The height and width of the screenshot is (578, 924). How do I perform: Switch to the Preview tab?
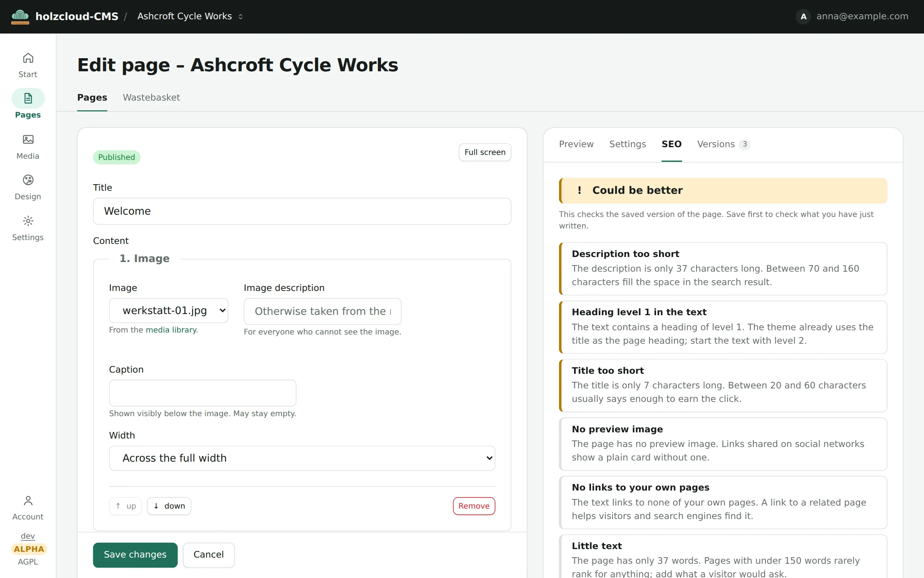[x=576, y=144]
